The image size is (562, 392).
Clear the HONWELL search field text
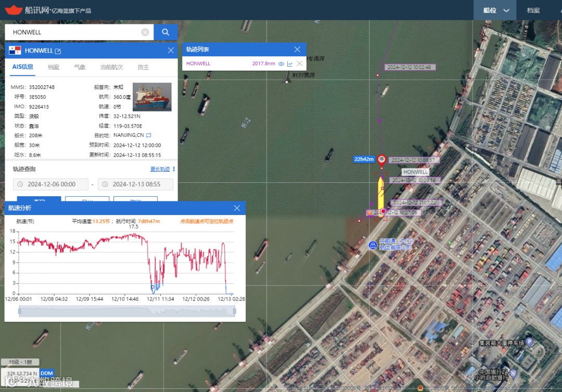(x=145, y=32)
